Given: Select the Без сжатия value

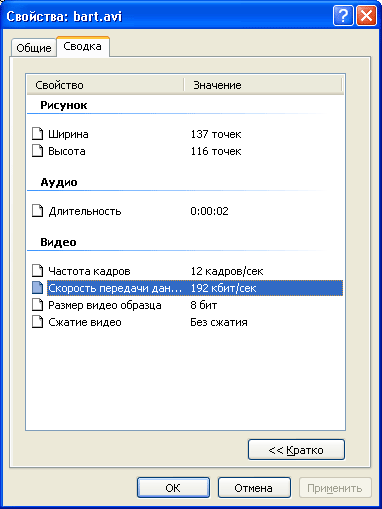Looking at the screenshot, I should (219, 322).
